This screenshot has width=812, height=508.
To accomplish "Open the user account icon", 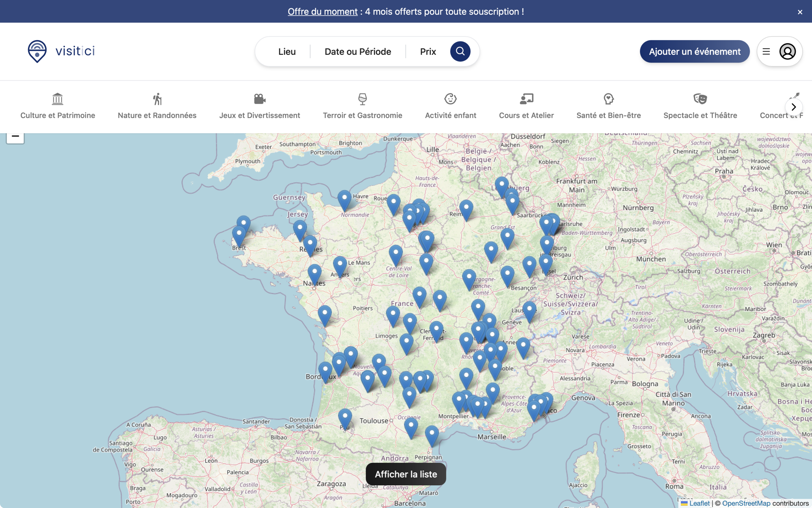I will click(x=787, y=51).
